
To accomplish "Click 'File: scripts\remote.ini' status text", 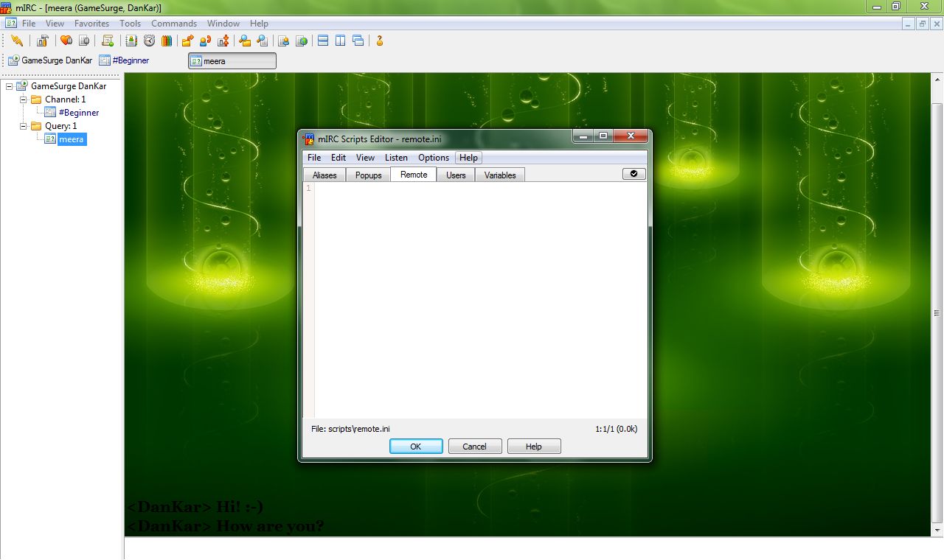I will pos(350,428).
